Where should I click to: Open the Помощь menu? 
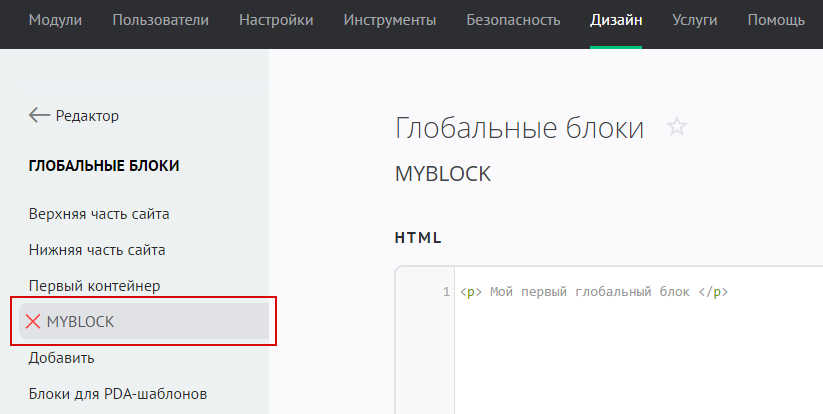pos(775,20)
